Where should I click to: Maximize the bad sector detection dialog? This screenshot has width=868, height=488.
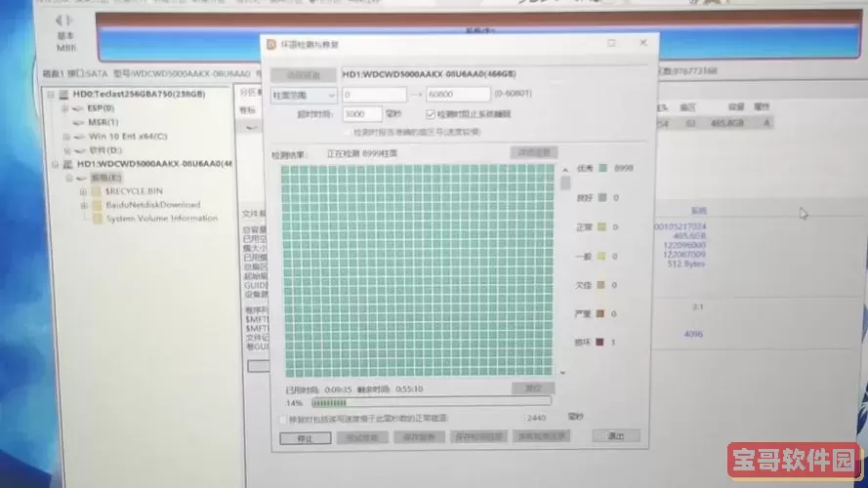[611, 43]
